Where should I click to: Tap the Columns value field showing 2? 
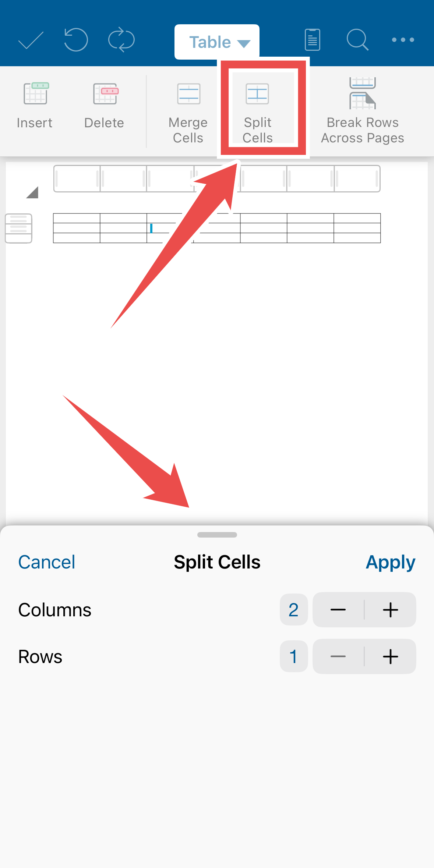click(294, 610)
